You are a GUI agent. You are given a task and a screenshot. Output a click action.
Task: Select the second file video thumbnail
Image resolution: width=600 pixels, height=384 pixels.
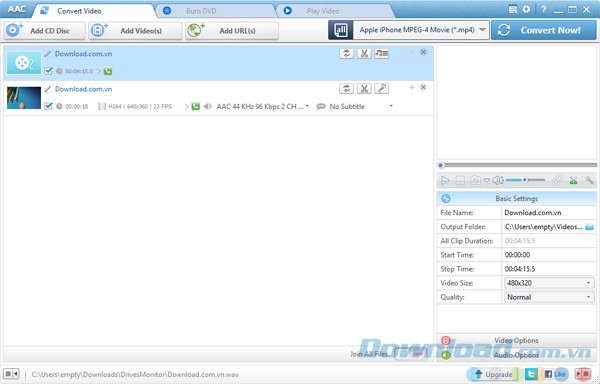24,98
